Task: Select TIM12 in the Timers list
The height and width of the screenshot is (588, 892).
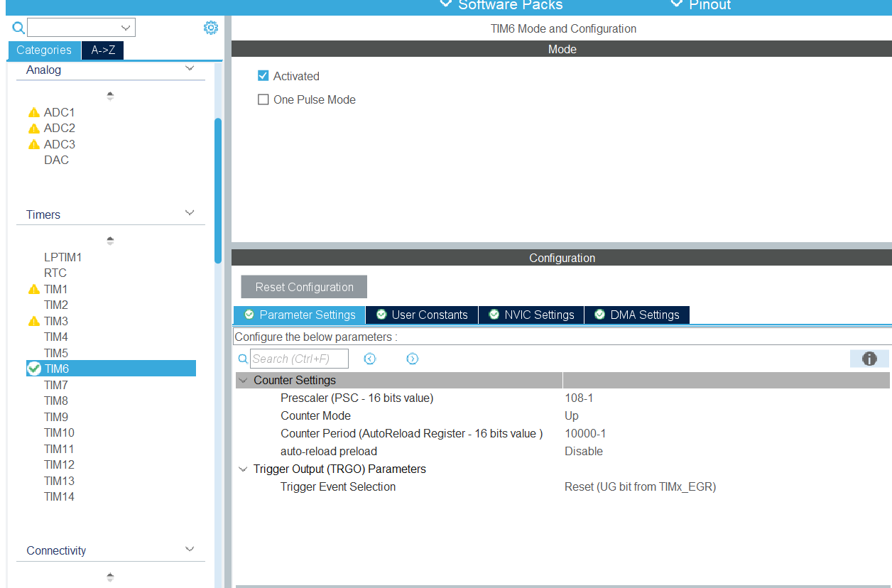Action: coord(59,464)
